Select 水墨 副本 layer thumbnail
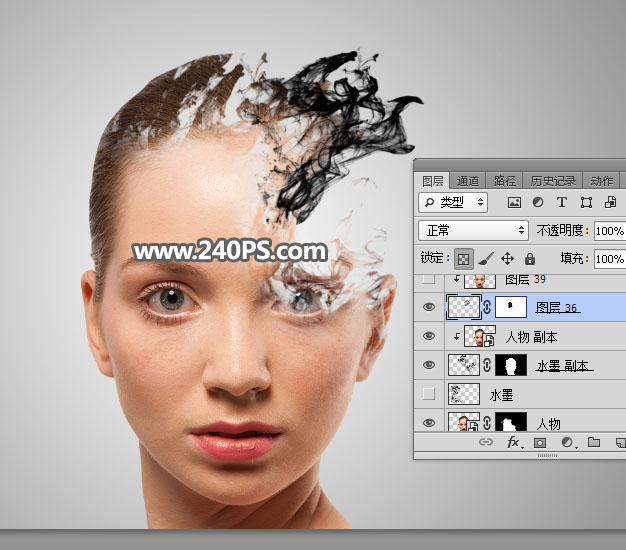 coord(464,365)
